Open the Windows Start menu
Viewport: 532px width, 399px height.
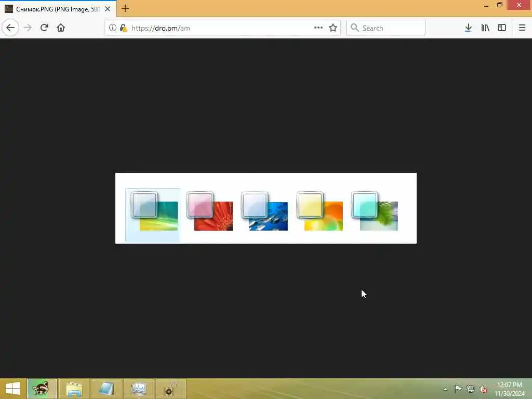coord(13,389)
